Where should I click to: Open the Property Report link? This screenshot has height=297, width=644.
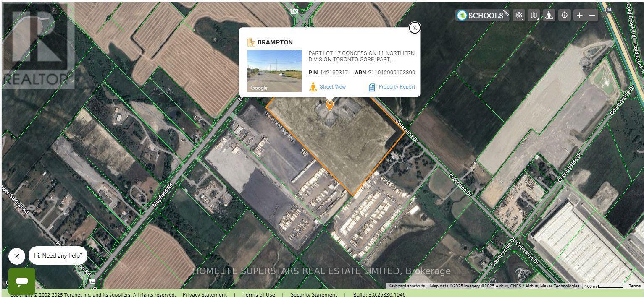(392, 87)
